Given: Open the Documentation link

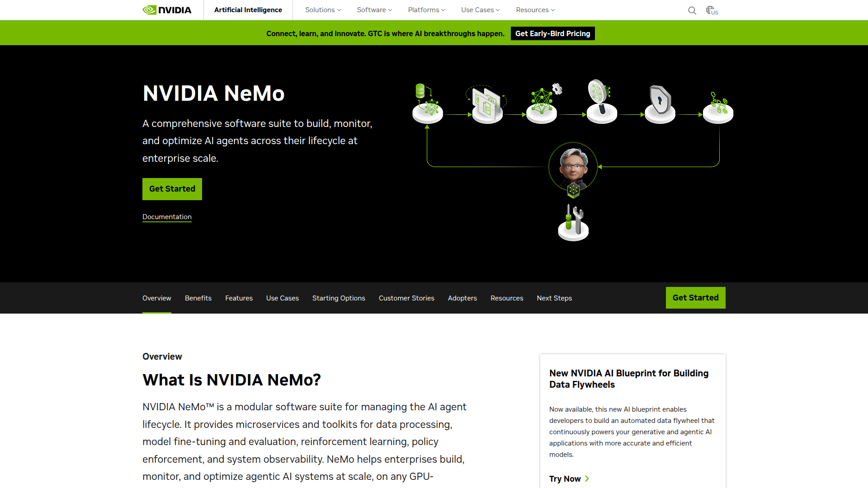Looking at the screenshot, I should [167, 217].
